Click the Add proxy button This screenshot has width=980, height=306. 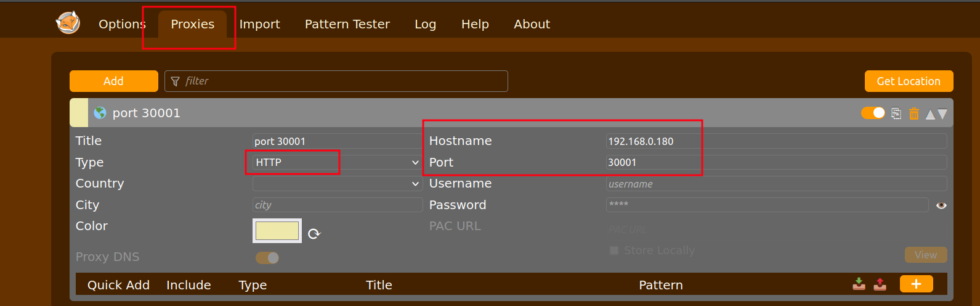click(113, 81)
